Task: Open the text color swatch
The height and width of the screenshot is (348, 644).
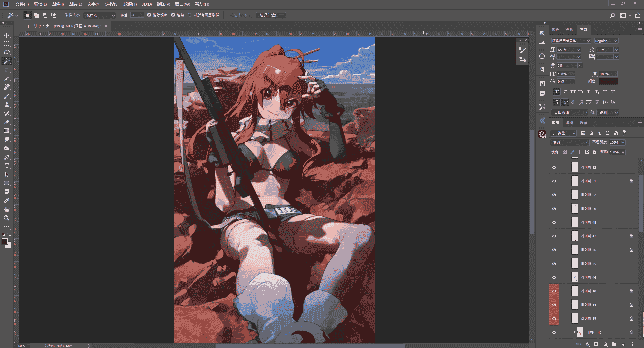Action: (608, 81)
